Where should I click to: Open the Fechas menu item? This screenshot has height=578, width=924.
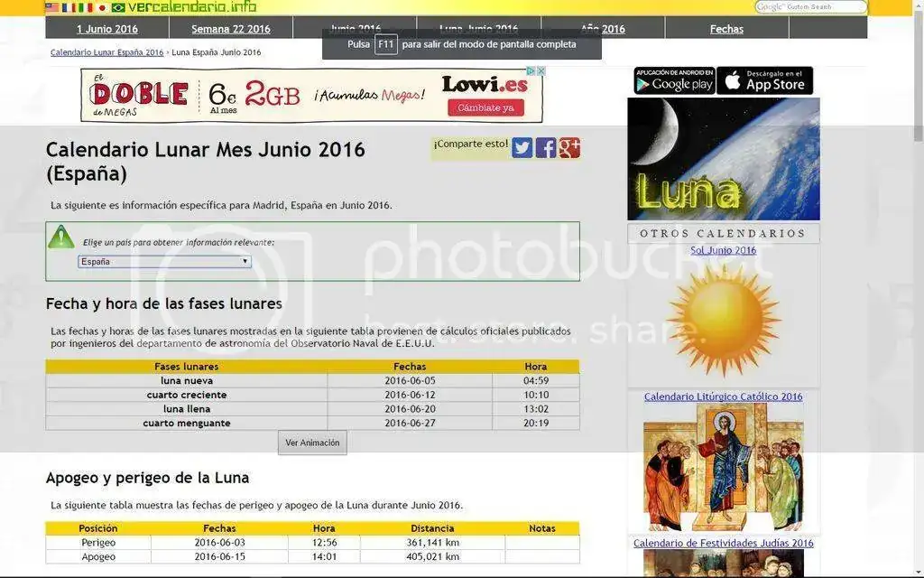tap(726, 29)
